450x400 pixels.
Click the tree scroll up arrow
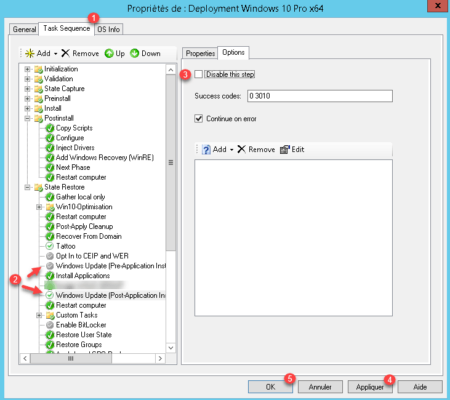tap(171, 70)
